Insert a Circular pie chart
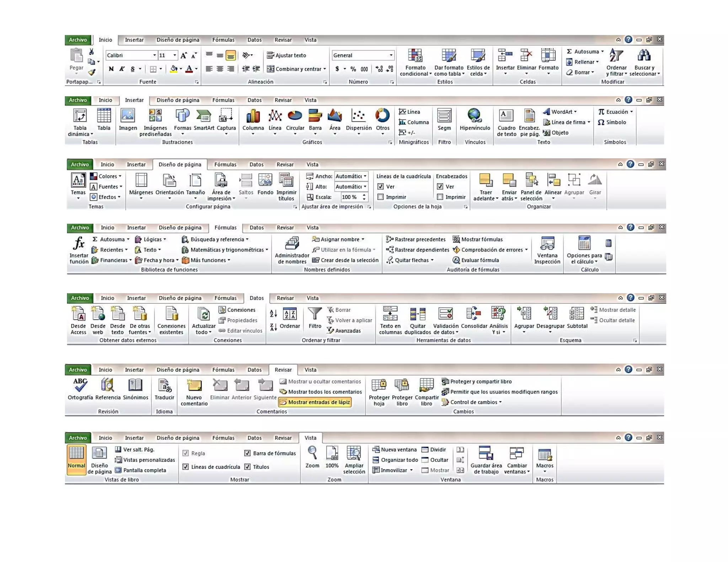 (x=295, y=122)
